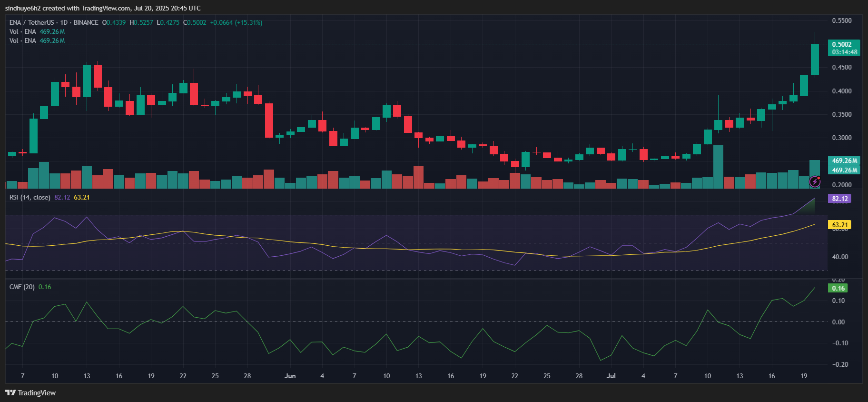Viewport: 868px width, 402px height.
Task: Select the CMF (20) indicator legend
Action: pyautogui.click(x=22, y=287)
